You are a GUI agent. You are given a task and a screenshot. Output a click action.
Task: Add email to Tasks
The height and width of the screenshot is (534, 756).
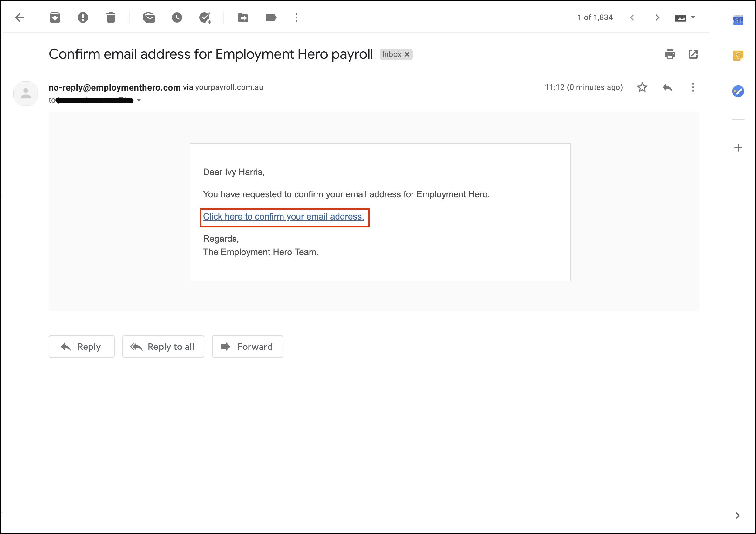[205, 18]
